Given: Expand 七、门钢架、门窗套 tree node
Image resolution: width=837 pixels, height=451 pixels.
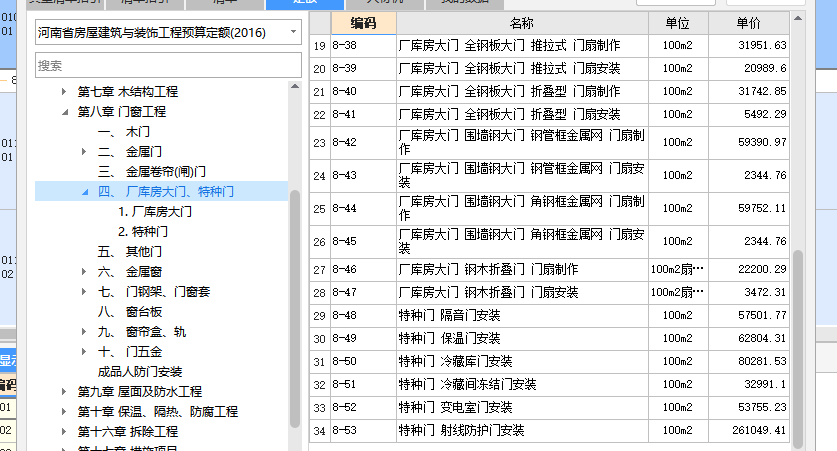Looking at the screenshot, I should pos(84,292).
